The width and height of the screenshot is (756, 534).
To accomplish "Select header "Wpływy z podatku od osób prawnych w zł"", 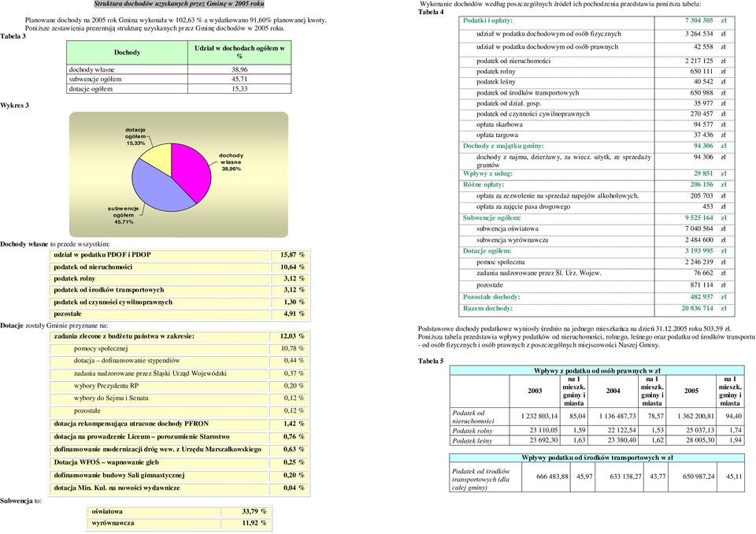I will (x=597, y=370).
